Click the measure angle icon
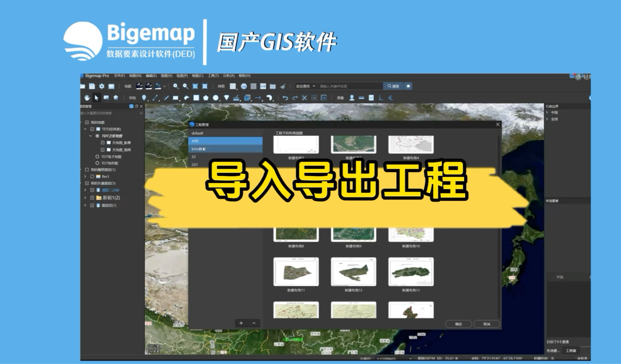The height and width of the screenshot is (364, 621). tap(390, 98)
